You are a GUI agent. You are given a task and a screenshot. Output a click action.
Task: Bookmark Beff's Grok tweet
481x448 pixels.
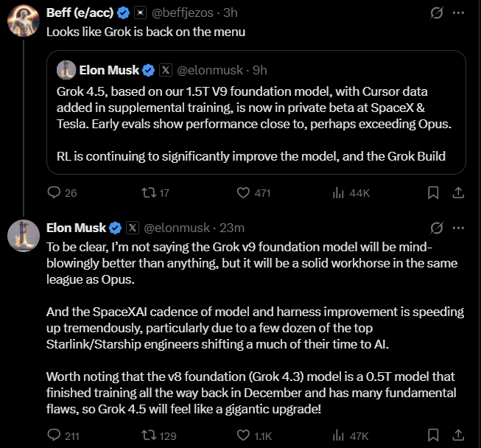433,193
